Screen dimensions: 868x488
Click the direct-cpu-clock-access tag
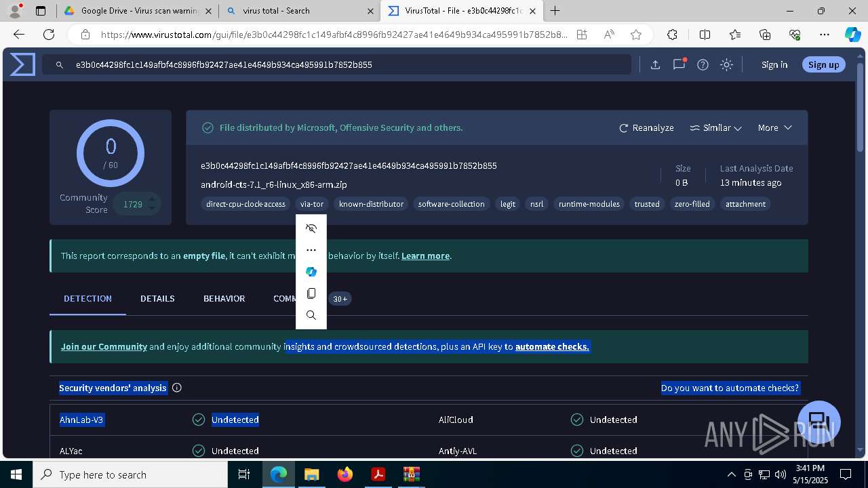tap(245, 204)
